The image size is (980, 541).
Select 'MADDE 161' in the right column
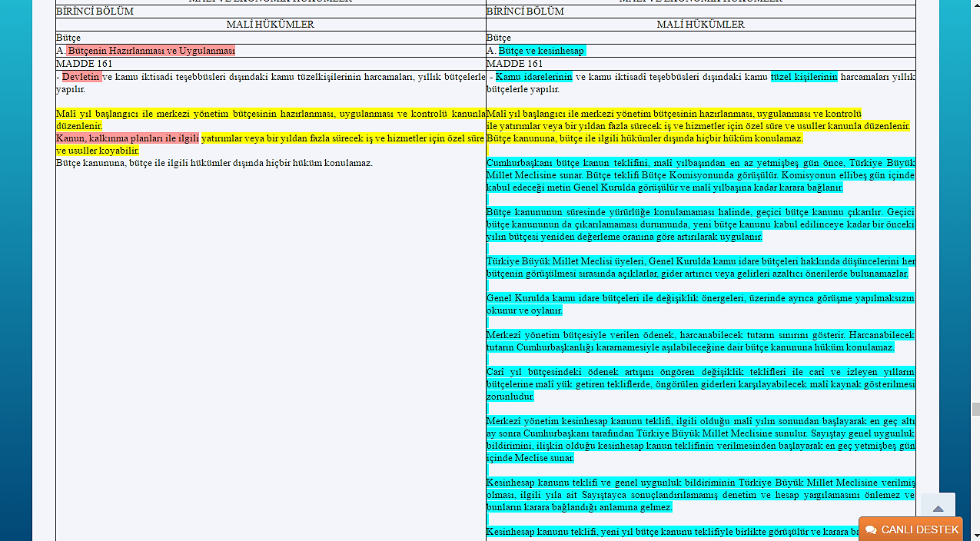[514, 64]
